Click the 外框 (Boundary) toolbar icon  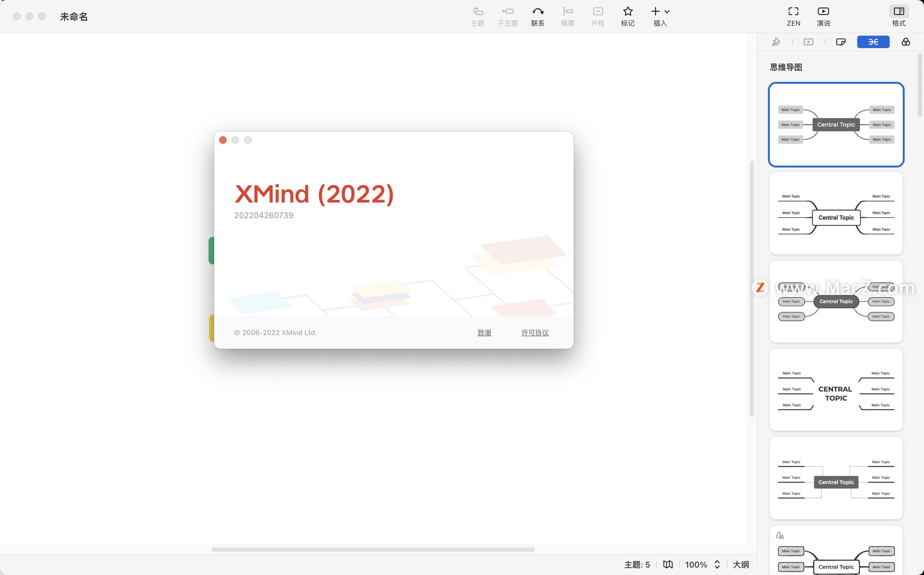point(598,16)
